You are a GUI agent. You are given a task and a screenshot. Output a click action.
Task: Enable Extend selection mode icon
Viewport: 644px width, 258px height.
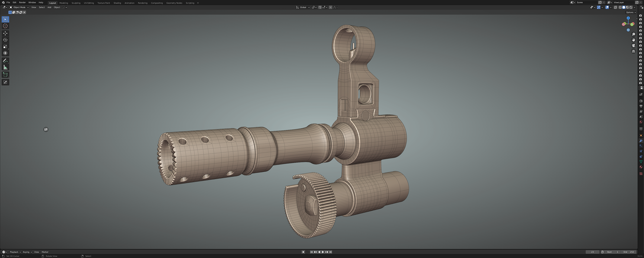pos(14,12)
